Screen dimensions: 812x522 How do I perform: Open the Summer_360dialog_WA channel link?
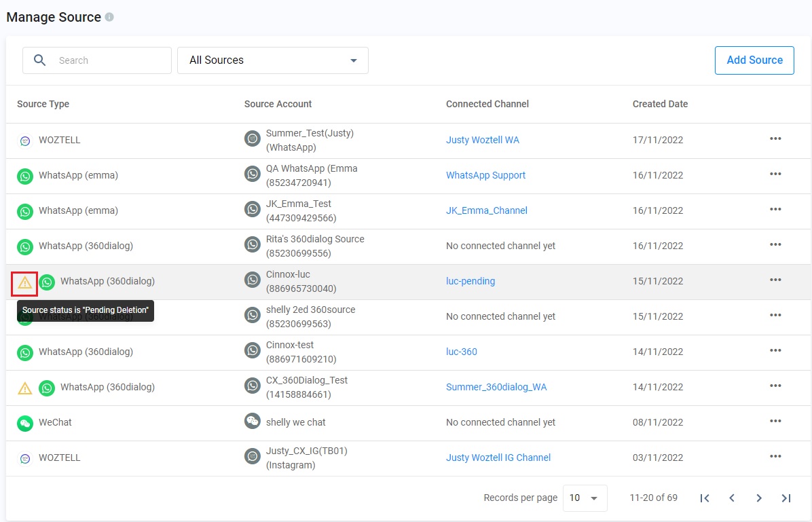(496, 387)
